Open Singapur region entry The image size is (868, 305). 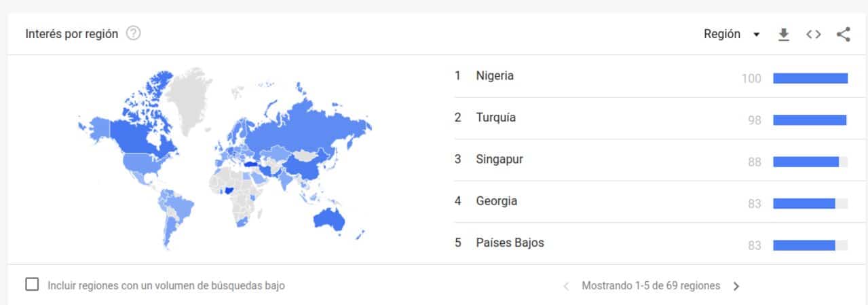click(499, 159)
